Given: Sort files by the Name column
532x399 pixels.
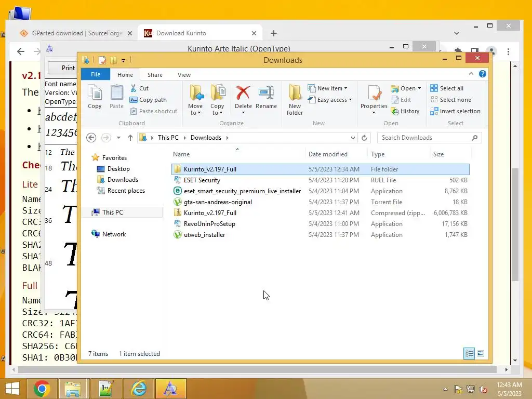Looking at the screenshot, I should [237, 154].
